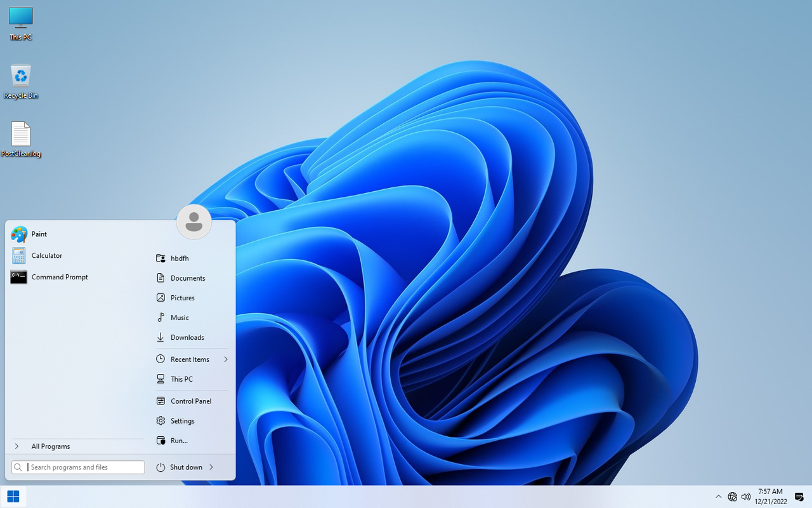The height and width of the screenshot is (508, 812).
Task: Click the Control Panel icon
Action: click(x=160, y=401)
